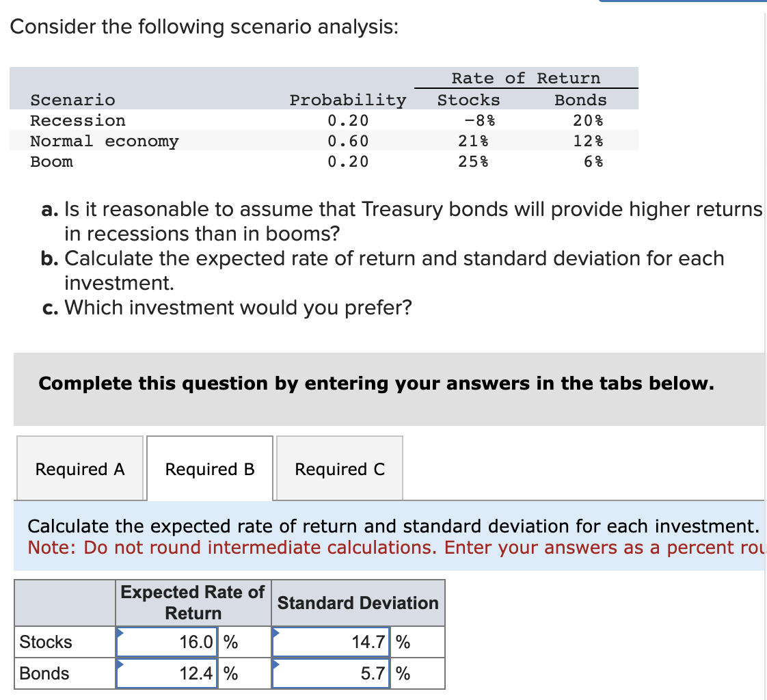This screenshot has width=767, height=700.
Task: Click the blue marker on Bonds expected return cell
Action: pos(120,664)
